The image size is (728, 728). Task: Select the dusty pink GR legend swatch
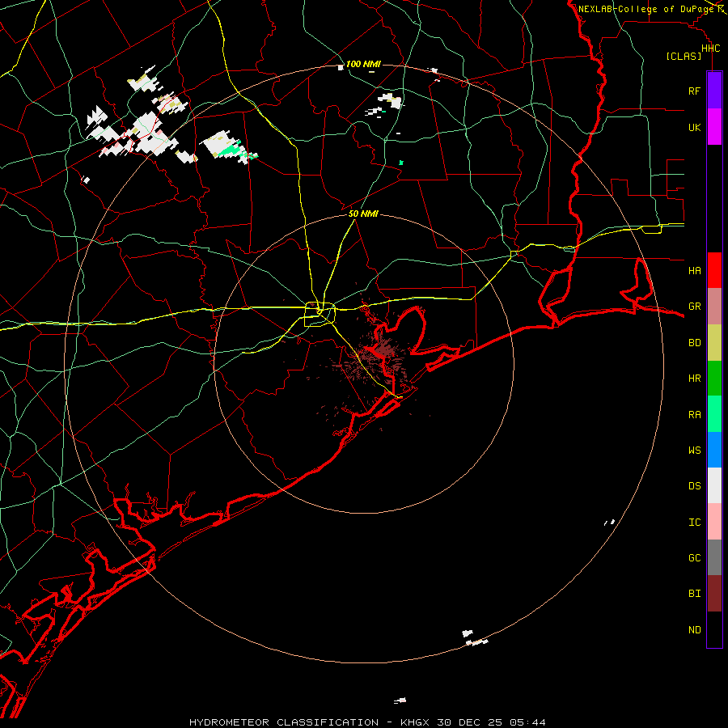click(x=714, y=307)
